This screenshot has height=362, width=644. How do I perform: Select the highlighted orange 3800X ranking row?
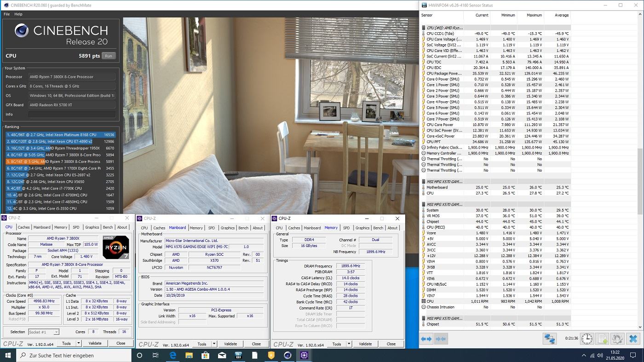pyautogui.click(x=61, y=161)
